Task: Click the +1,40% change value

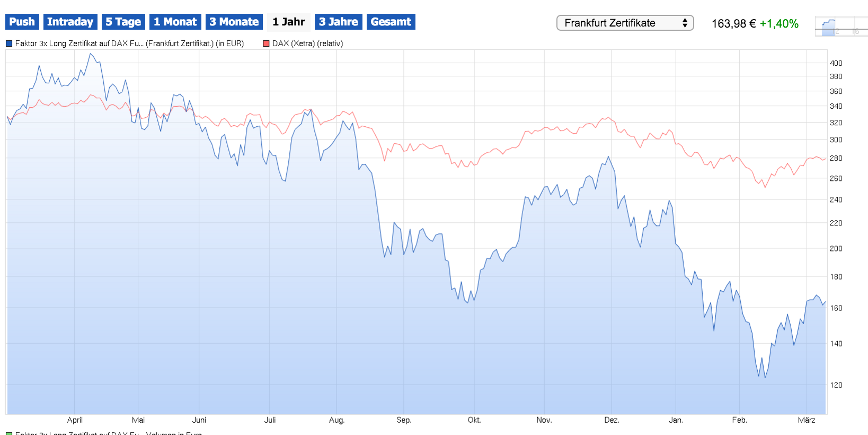Action: (x=779, y=24)
